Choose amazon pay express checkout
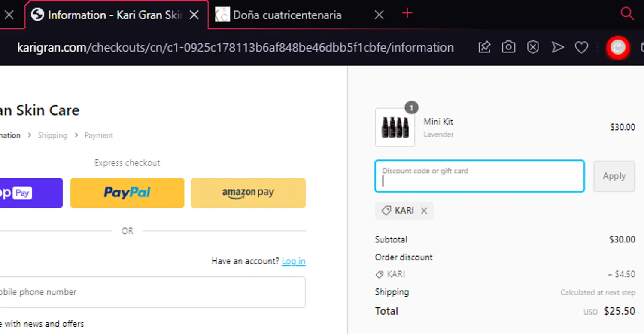Viewport: 644px width, 334px height. coord(248,193)
